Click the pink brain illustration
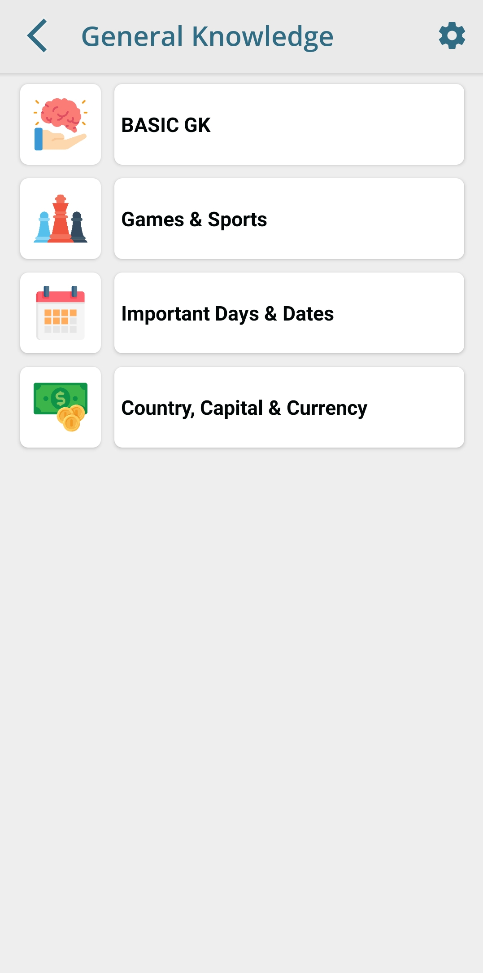The image size is (483, 980). coord(61,112)
